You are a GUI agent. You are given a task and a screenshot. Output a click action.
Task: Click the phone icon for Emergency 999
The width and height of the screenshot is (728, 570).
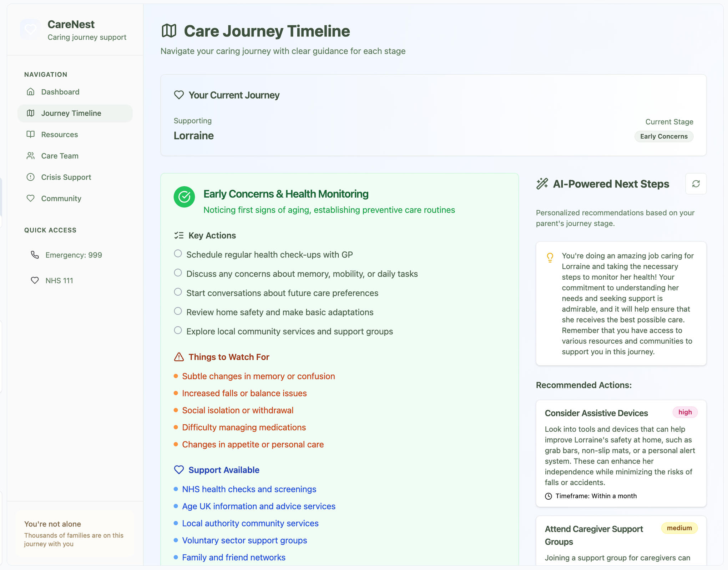pyautogui.click(x=35, y=255)
